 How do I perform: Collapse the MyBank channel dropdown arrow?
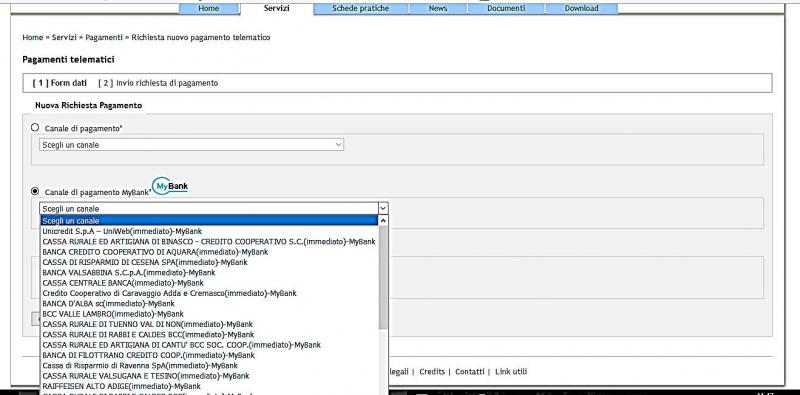[383, 208]
